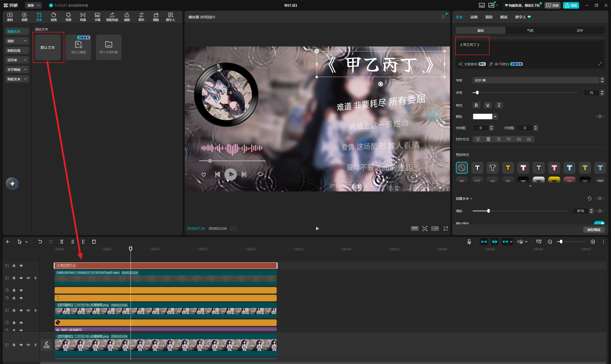611x364 pixels.
Task: Switch to the 花字 sub-tab
Action: point(579,31)
